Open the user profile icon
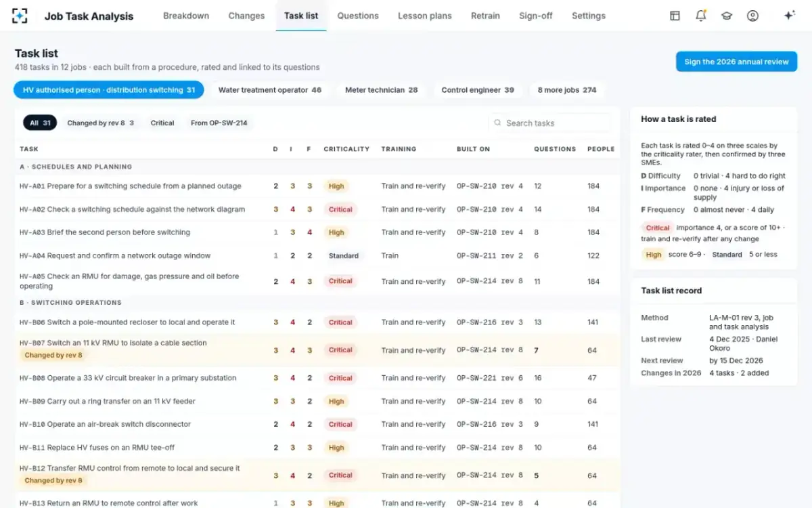This screenshot has width=812, height=508. pyautogui.click(x=752, y=16)
